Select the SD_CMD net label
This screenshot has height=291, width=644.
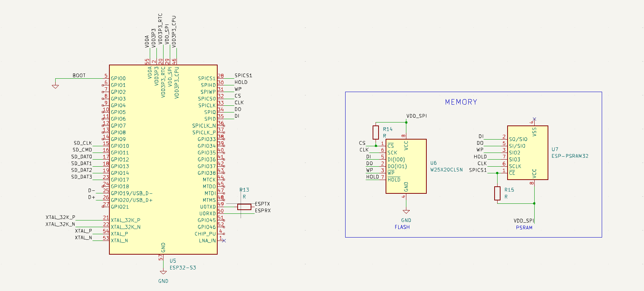pyautogui.click(x=82, y=150)
